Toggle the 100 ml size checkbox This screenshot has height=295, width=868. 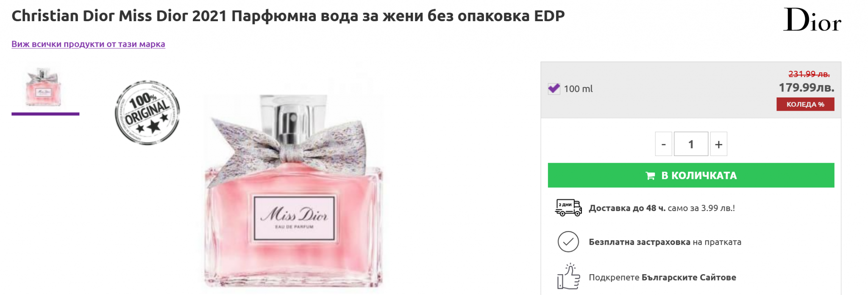tap(554, 89)
